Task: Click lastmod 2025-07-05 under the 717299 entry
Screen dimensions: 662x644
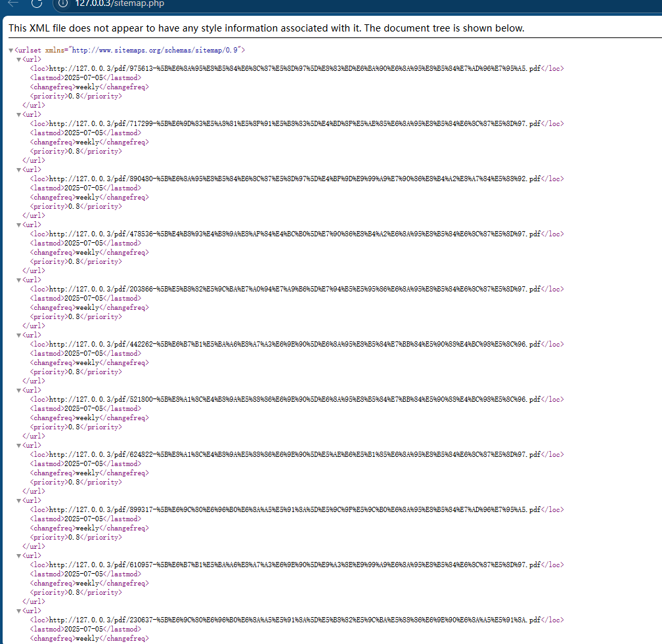Action: coord(85,133)
